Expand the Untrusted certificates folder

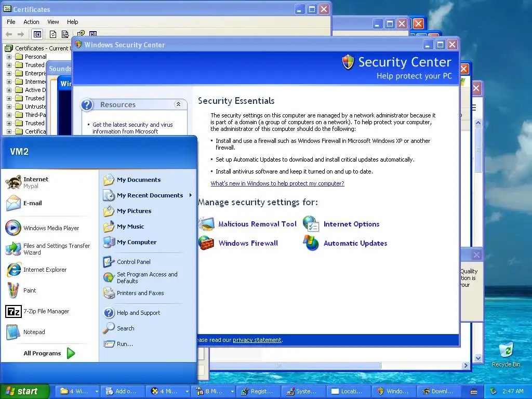pos(9,107)
